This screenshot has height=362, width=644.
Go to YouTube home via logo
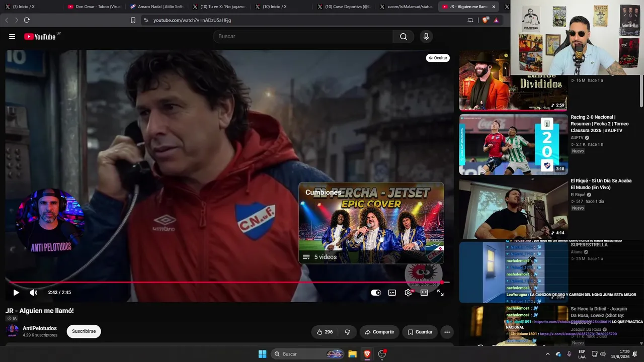pyautogui.click(x=40, y=37)
